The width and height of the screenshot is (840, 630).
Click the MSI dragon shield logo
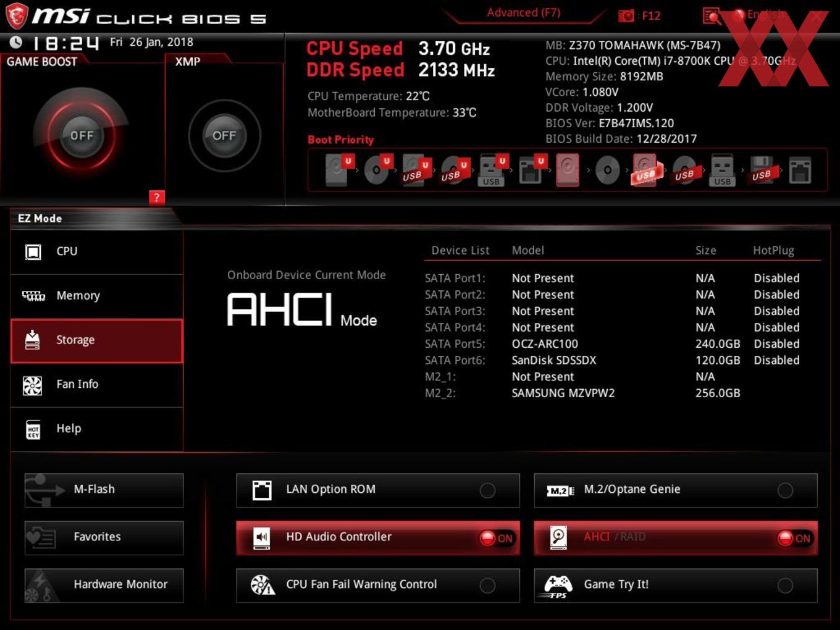click(x=17, y=16)
